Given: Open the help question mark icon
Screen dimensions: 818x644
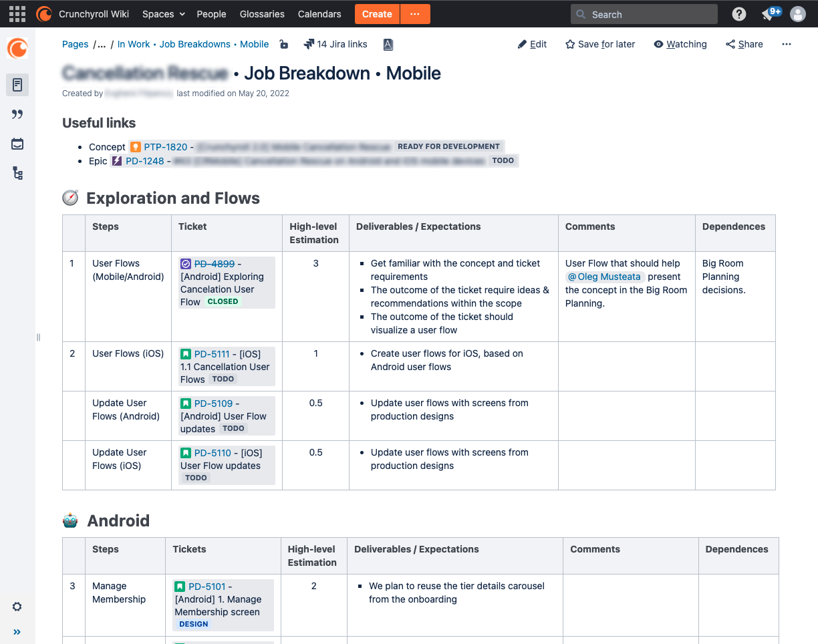Looking at the screenshot, I should [x=739, y=14].
